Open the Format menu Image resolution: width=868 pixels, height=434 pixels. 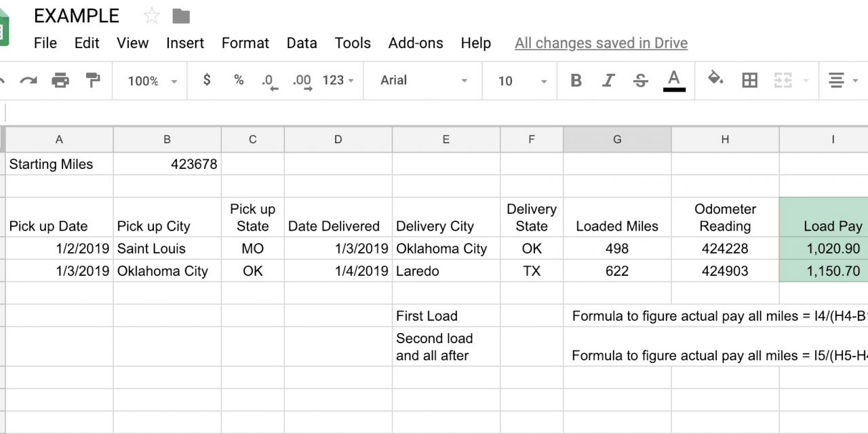[245, 43]
